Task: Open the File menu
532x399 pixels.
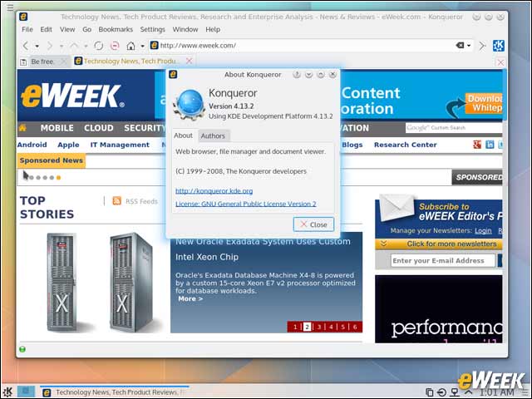Action: pos(27,30)
